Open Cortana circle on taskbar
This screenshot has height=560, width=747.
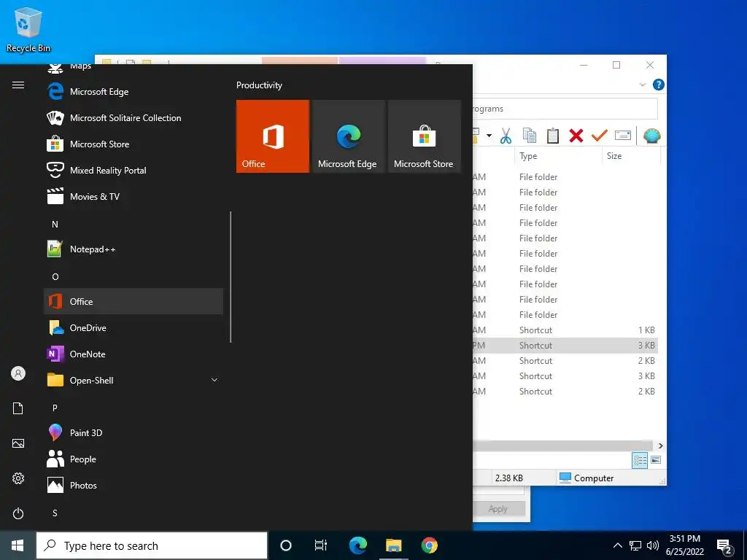[286, 545]
